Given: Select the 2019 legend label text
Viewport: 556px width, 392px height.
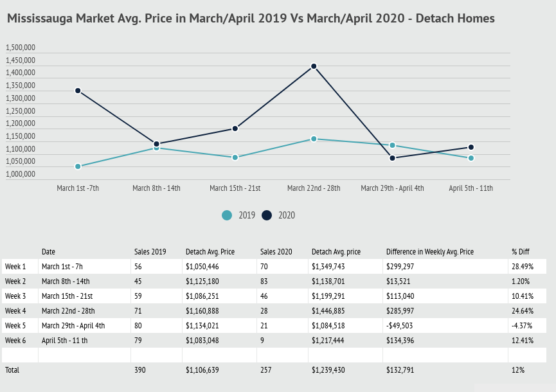Looking at the screenshot, I should coord(247,215).
